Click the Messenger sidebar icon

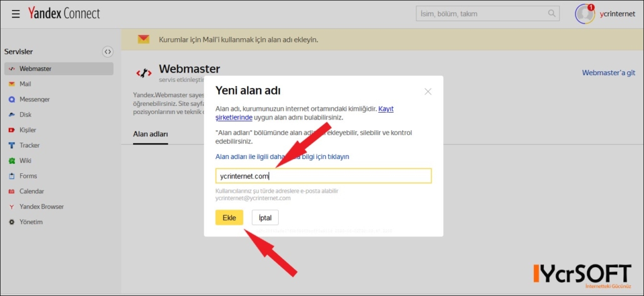pyautogui.click(x=11, y=100)
